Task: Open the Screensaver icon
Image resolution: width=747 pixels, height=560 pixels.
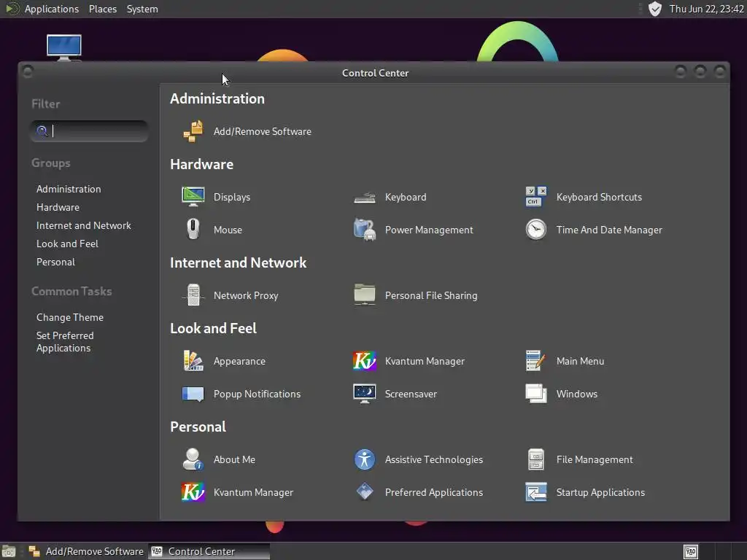Action: [x=365, y=394]
